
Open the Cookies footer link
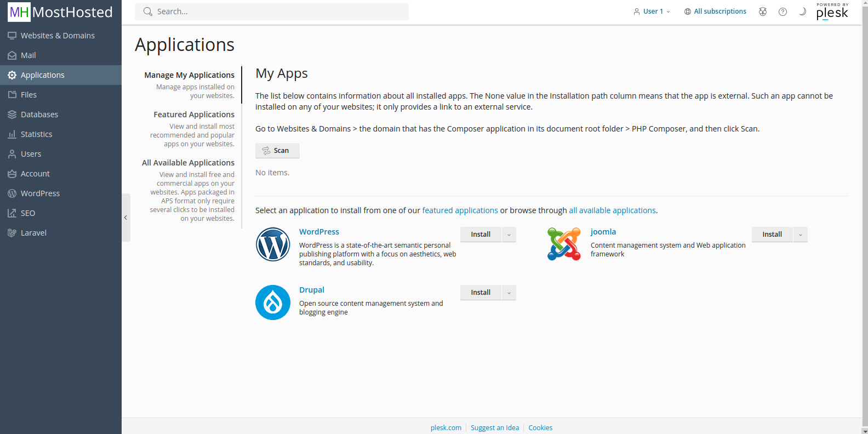[x=540, y=428]
